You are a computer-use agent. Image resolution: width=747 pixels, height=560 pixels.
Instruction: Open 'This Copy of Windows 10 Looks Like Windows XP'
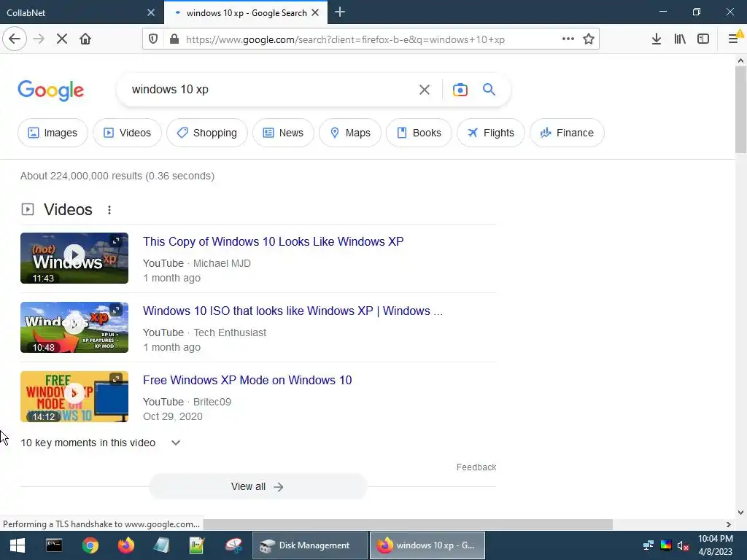[273, 241]
